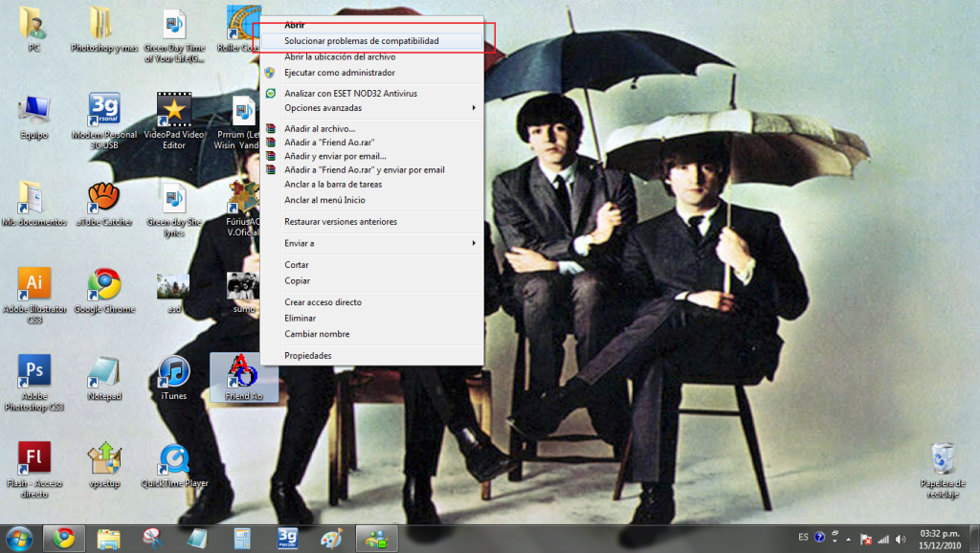Image resolution: width=980 pixels, height=553 pixels.
Task: Select QuickTime Player shortcut
Action: tap(174, 466)
